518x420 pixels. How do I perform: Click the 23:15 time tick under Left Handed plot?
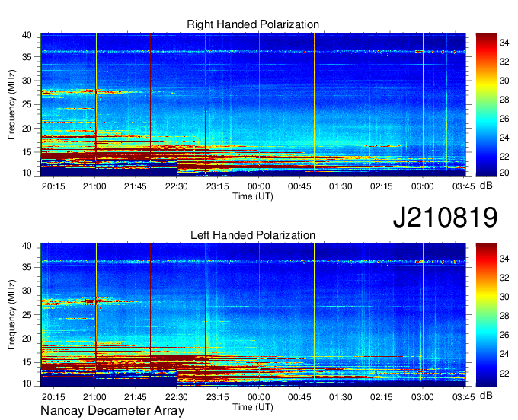point(217,397)
